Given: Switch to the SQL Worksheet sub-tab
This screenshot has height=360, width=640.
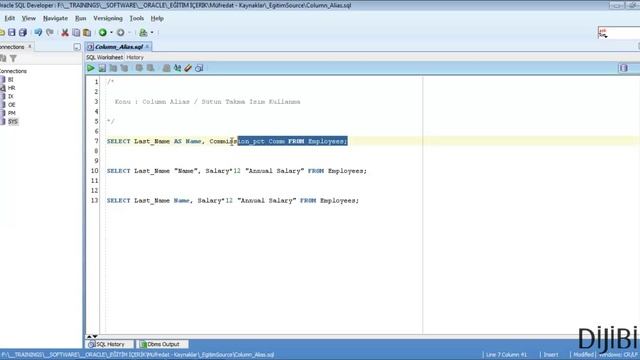Looking at the screenshot, I should point(104,58).
